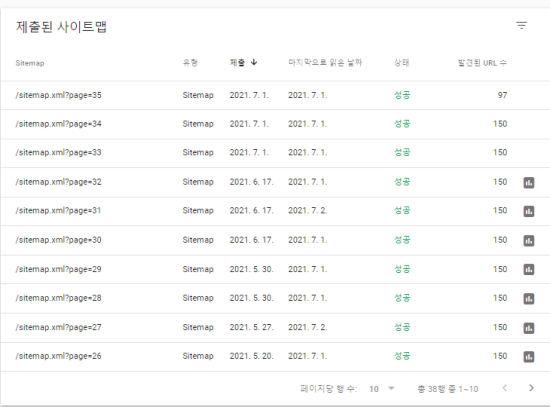The width and height of the screenshot is (550, 407).
Task: Open the filter icon for submitted sitemaps
Action: coord(522,26)
